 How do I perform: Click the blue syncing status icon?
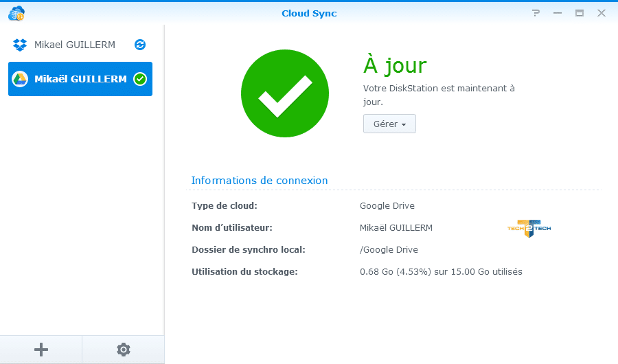tap(140, 45)
